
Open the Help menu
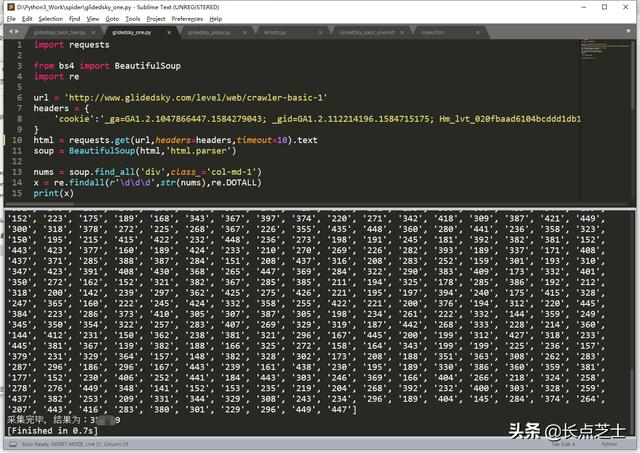[x=216, y=19]
